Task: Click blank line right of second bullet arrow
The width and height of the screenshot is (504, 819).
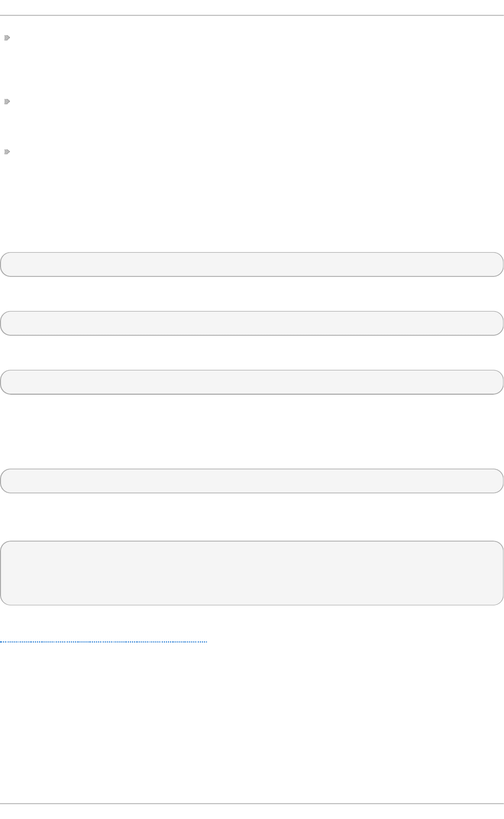Action: click(247, 101)
